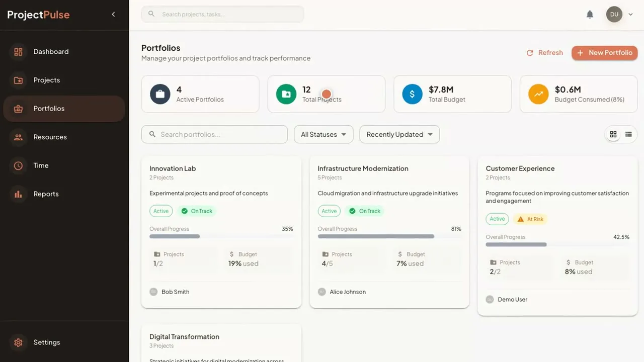Image resolution: width=644 pixels, height=362 pixels.
Task: Click the Resources people icon in sidebar
Action: (19, 137)
